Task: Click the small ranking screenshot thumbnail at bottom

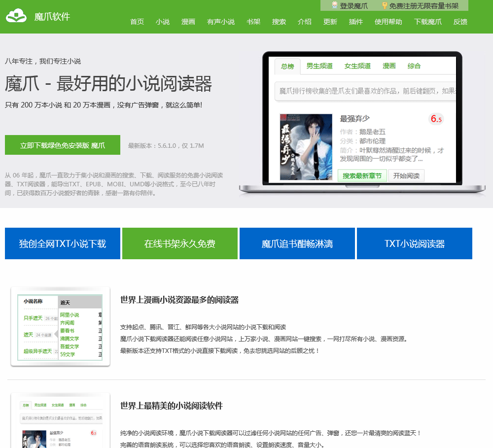Action: coord(60,421)
